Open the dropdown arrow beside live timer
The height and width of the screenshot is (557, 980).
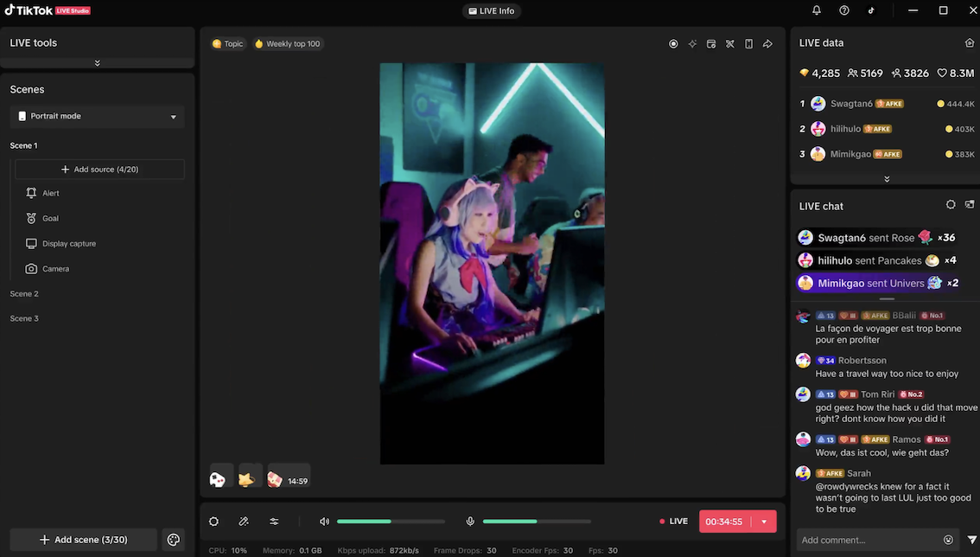pos(764,522)
